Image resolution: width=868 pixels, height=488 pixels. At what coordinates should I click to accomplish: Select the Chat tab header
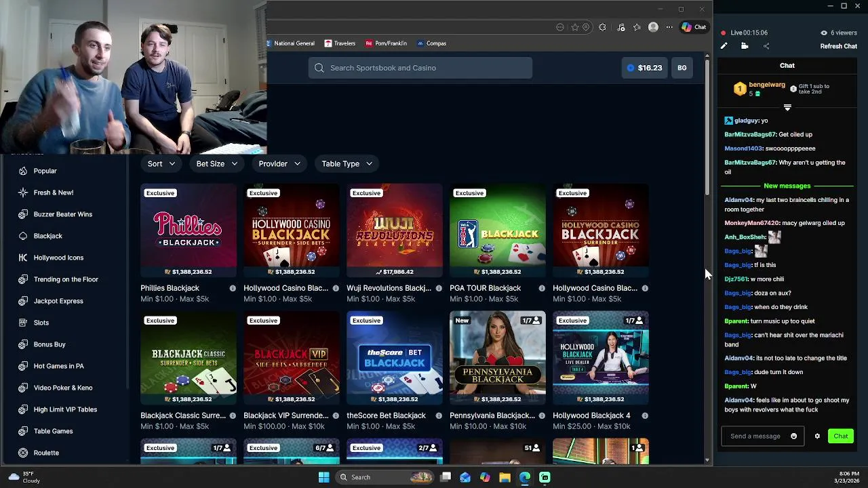[x=787, y=66]
